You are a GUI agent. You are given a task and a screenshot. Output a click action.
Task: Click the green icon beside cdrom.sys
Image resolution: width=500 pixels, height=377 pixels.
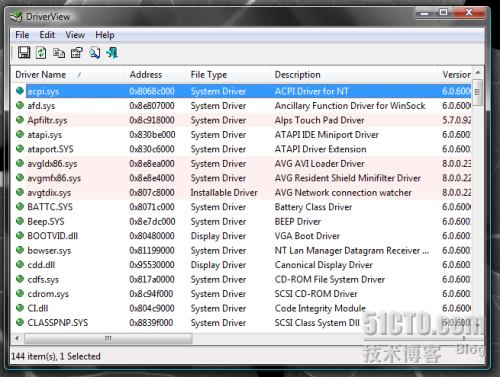pos(20,293)
